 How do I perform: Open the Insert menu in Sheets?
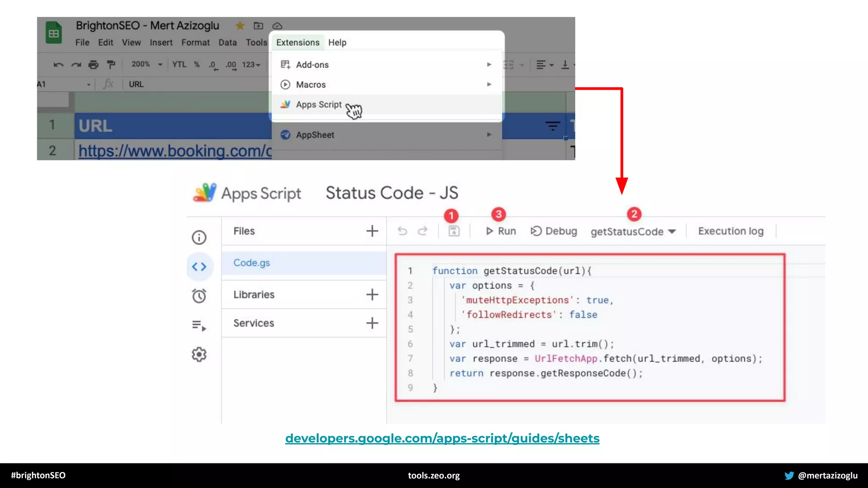coord(161,42)
